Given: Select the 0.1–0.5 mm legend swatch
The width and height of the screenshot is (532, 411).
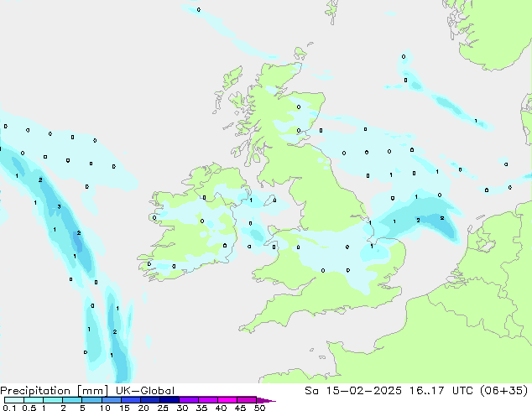Looking at the screenshot, I should (14, 400).
